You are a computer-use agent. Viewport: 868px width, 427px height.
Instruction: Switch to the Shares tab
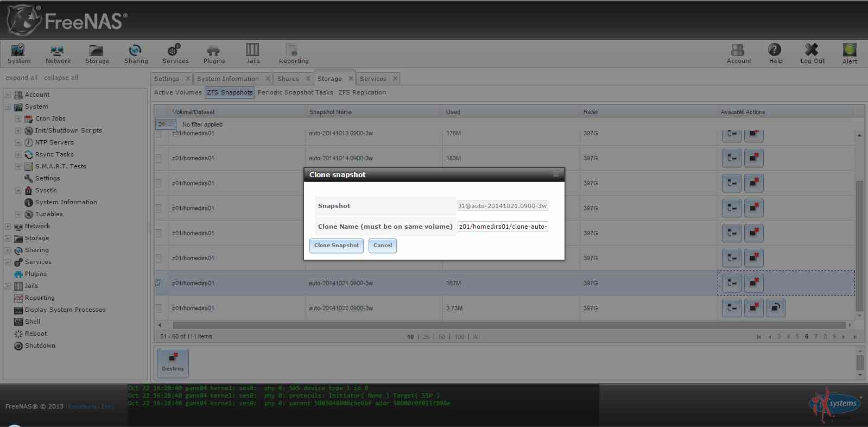(288, 79)
